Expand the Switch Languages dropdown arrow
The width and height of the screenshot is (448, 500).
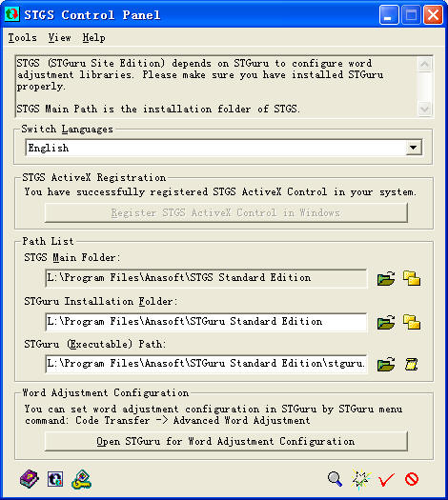[x=414, y=148]
